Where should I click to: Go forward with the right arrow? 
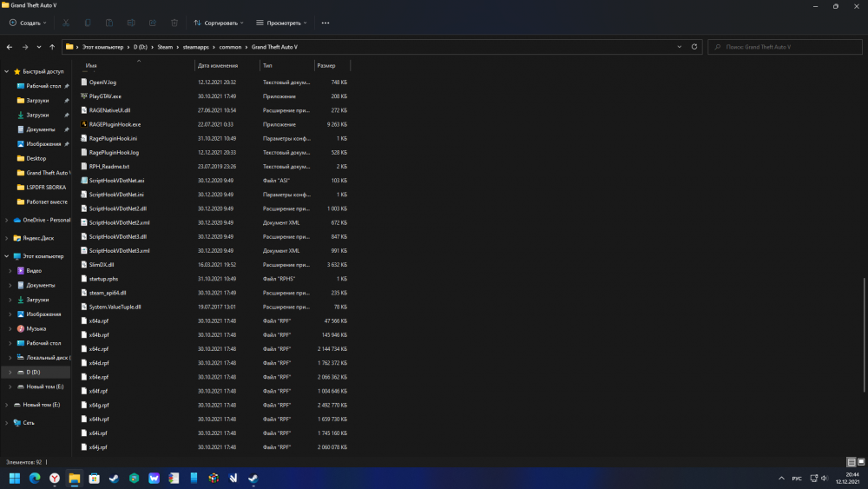click(x=25, y=47)
